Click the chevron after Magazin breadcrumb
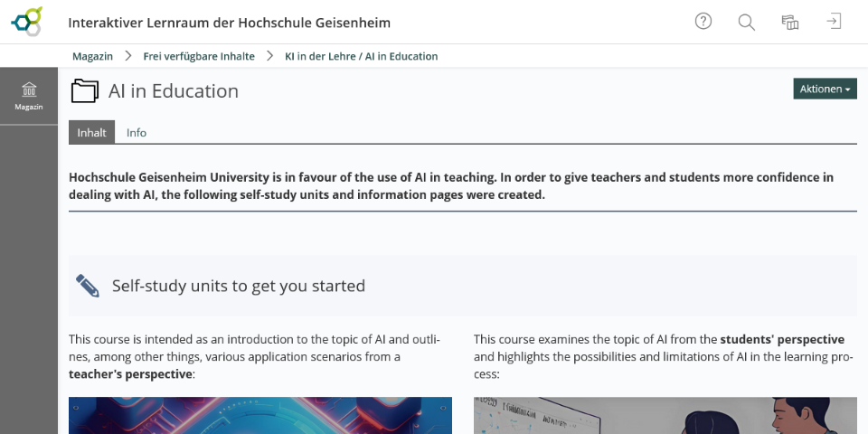Viewport: 868px width, 434px height. [x=127, y=56]
